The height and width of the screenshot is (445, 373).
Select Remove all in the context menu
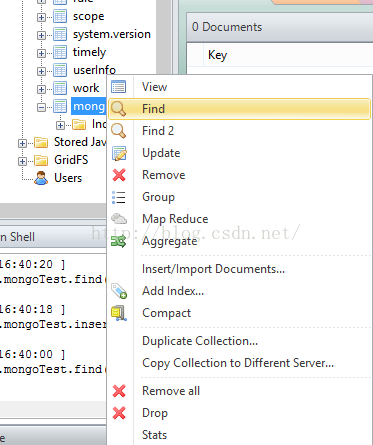[x=240, y=391]
